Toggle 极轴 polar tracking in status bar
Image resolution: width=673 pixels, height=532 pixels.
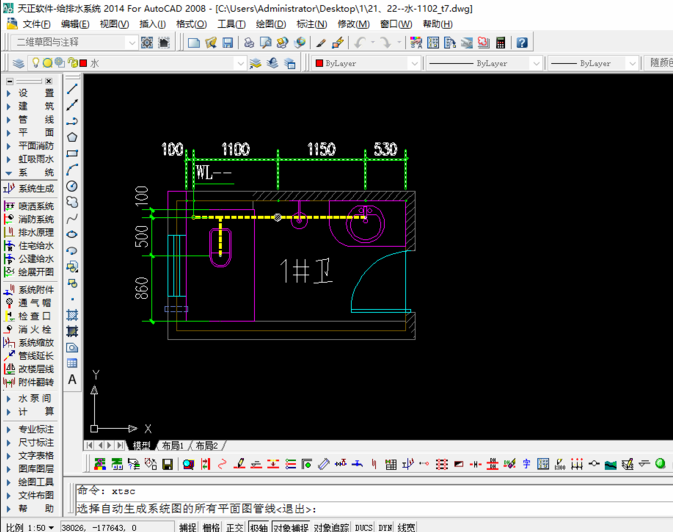(259, 527)
